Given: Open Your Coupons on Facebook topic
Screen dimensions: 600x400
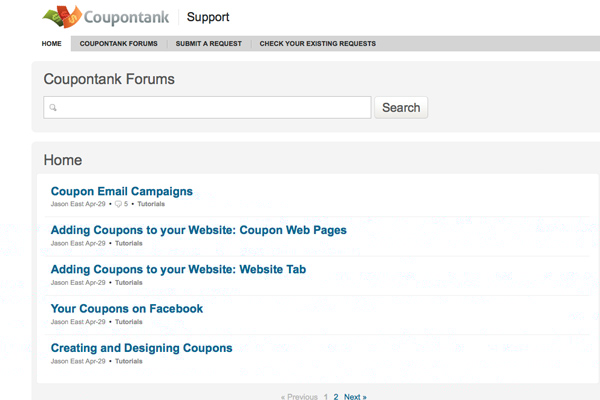Looking at the screenshot, I should point(127,309).
